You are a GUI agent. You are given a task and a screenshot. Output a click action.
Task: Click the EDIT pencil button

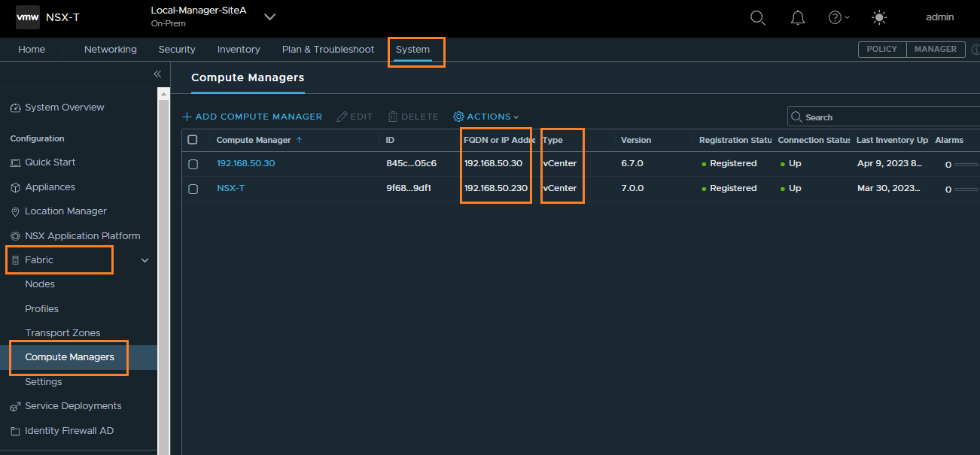(355, 117)
